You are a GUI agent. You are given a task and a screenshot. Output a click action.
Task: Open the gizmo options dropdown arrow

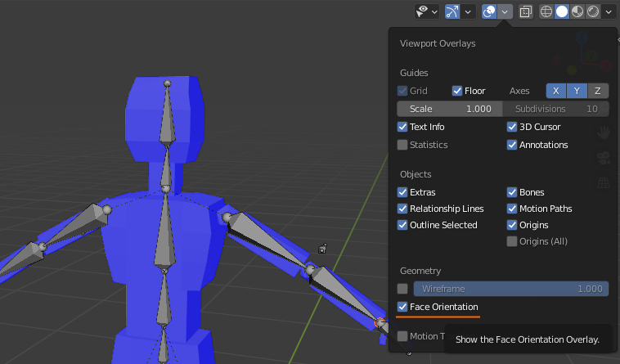[468, 11]
